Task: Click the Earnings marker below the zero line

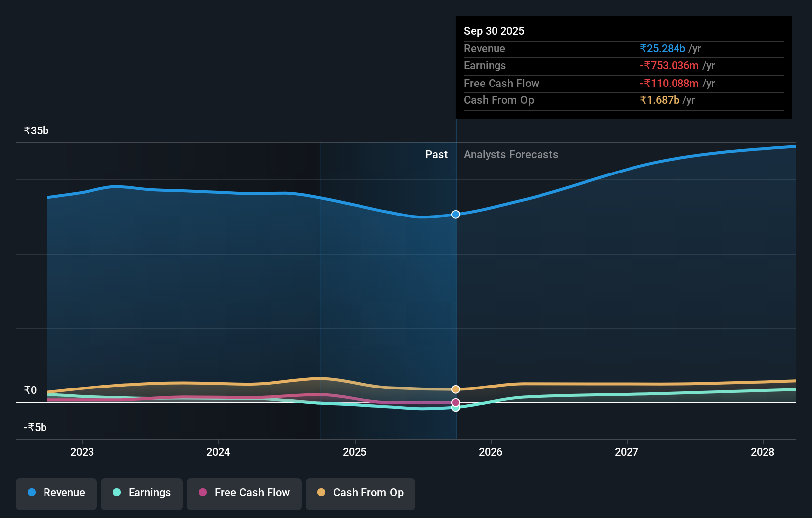Action: click(455, 408)
